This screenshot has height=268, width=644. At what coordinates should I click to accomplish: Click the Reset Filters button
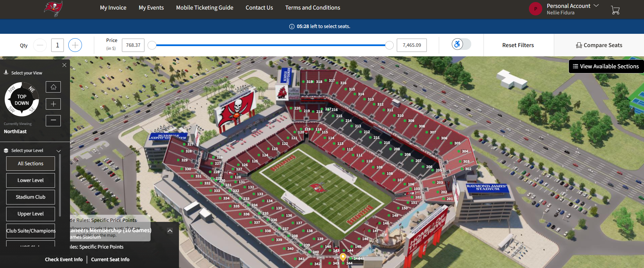tap(518, 45)
